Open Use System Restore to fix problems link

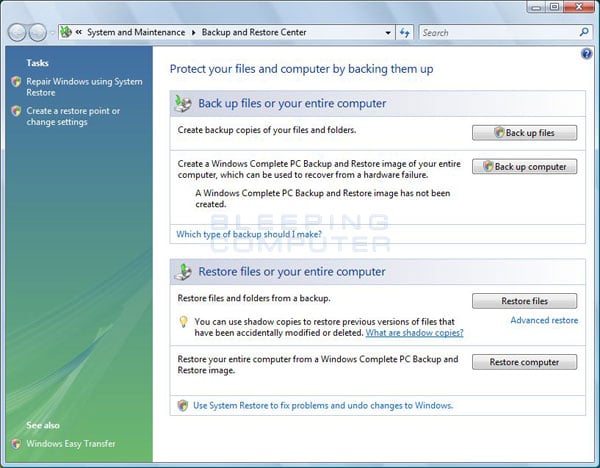click(323, 406)
